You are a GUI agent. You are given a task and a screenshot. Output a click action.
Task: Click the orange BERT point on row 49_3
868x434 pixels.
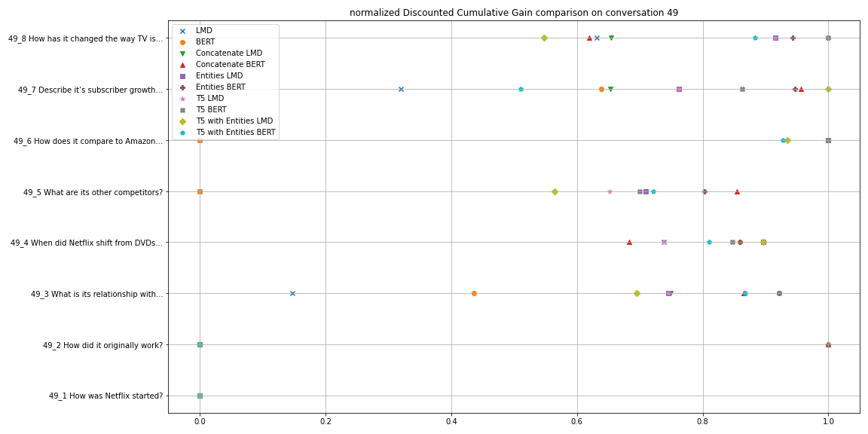coord(474,293)
